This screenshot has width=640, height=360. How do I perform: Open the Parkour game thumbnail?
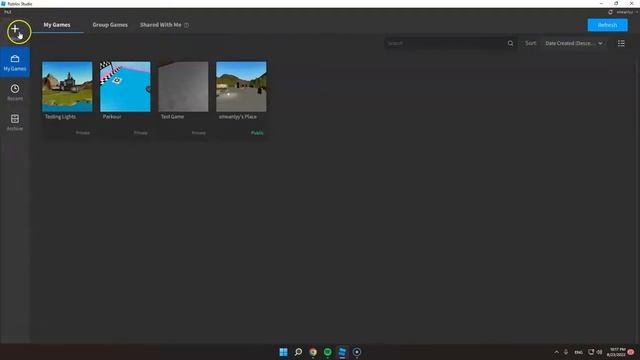point(125,87)
